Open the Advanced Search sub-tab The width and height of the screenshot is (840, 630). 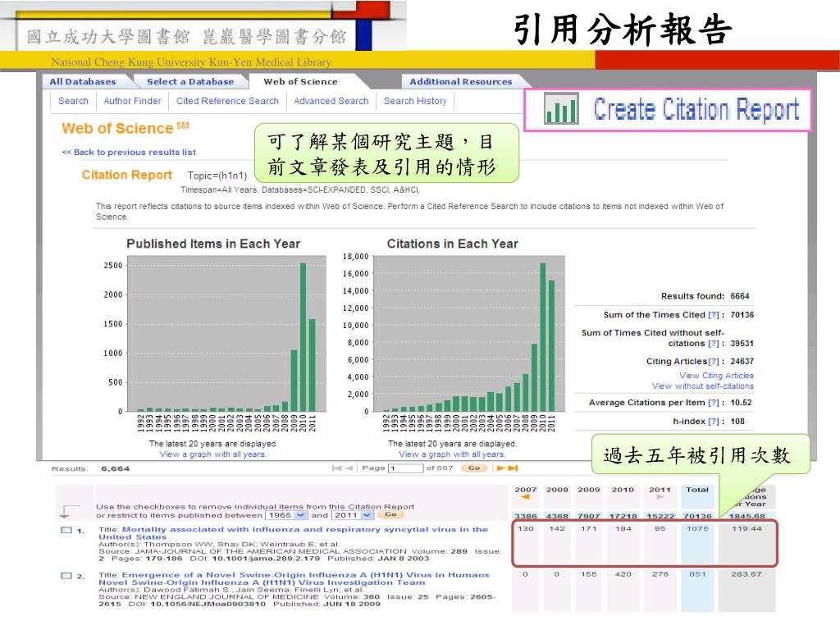[x=331, y=101]
